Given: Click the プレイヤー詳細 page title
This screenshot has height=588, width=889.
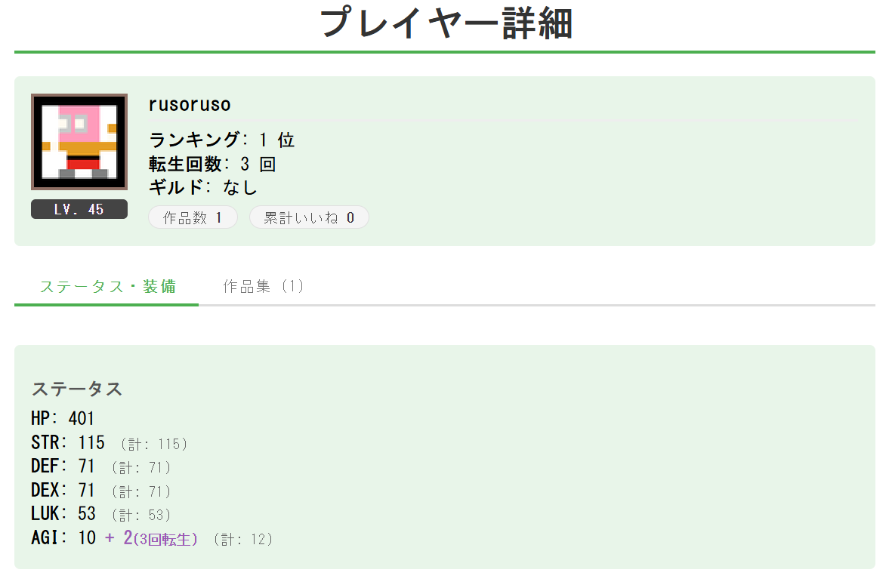Looking at the screenshot, I should click(x=445, y=23).
